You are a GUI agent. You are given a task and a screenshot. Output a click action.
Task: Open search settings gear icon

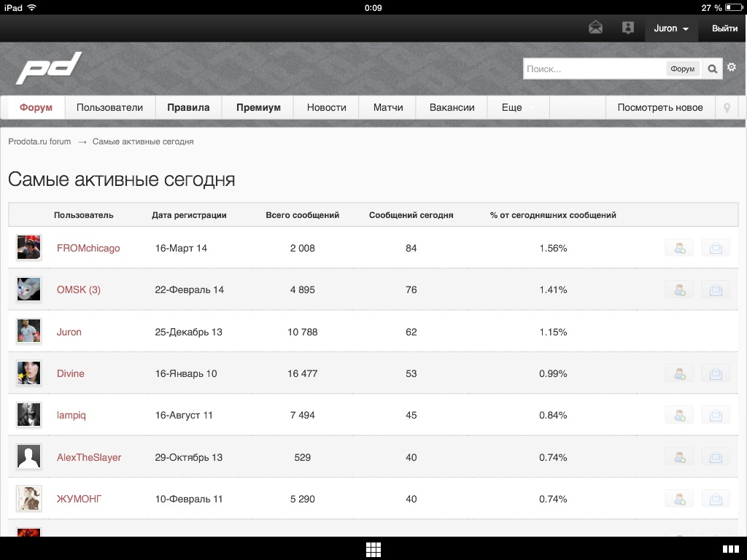(x=732, y=68)
